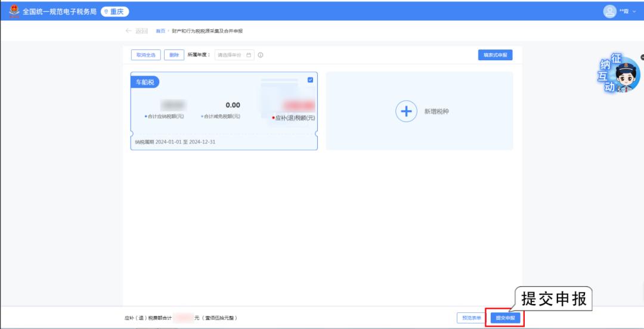The height and width of the screenshot is (329, 644).
Task: Select the 车船税 tab label
Action: pyautogui.click(x=144, y=82)
